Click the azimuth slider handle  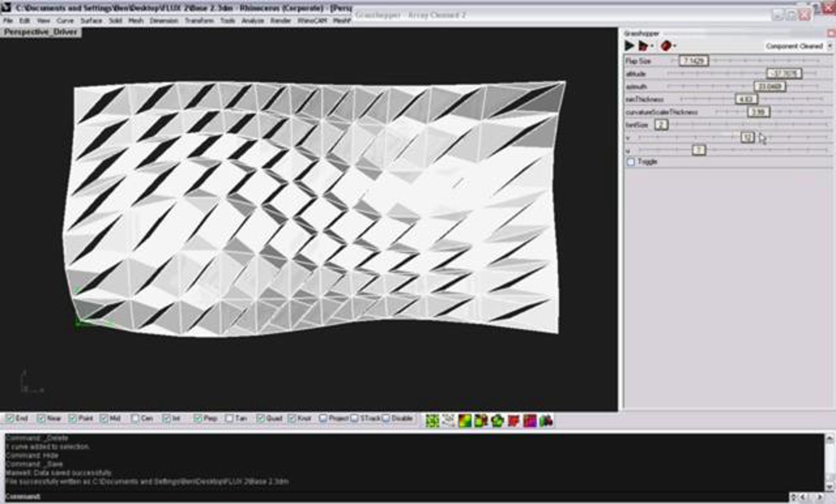770,86
